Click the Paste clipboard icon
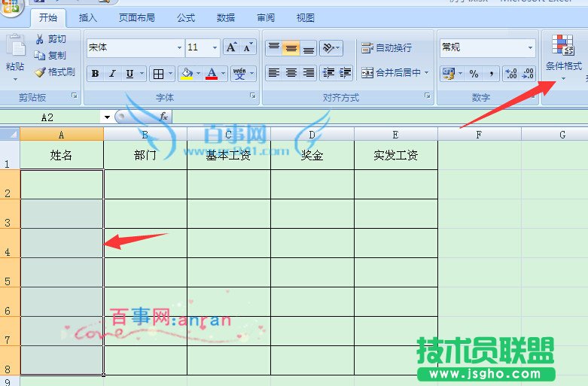Viewport: 588px width, 386px height. point(16,47)
